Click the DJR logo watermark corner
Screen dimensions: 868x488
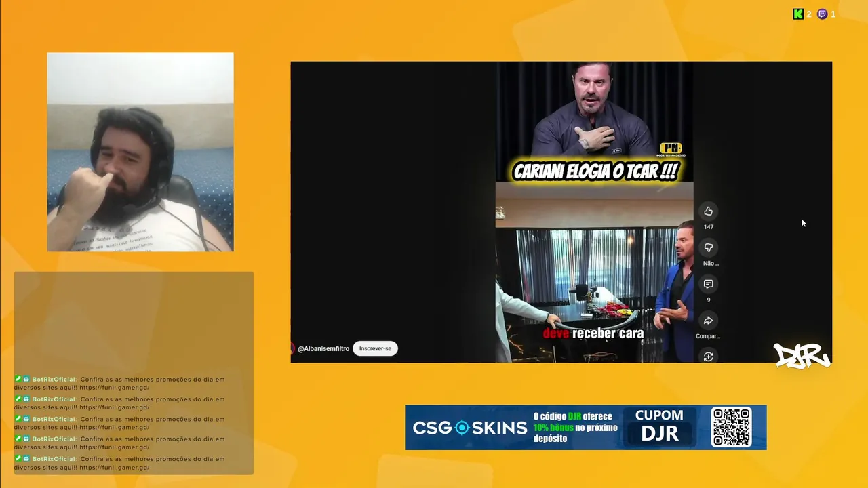802,354
